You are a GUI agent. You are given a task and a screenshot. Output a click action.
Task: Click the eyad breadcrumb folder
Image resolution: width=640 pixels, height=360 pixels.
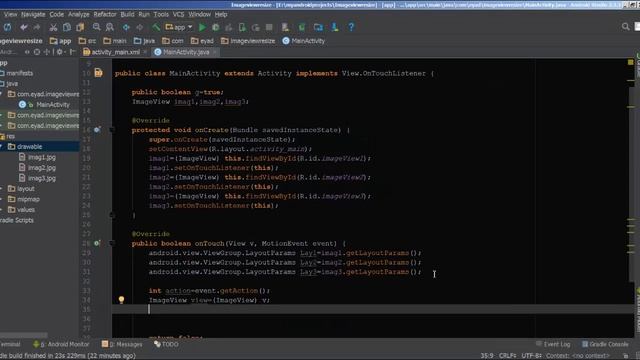point(202,41)
